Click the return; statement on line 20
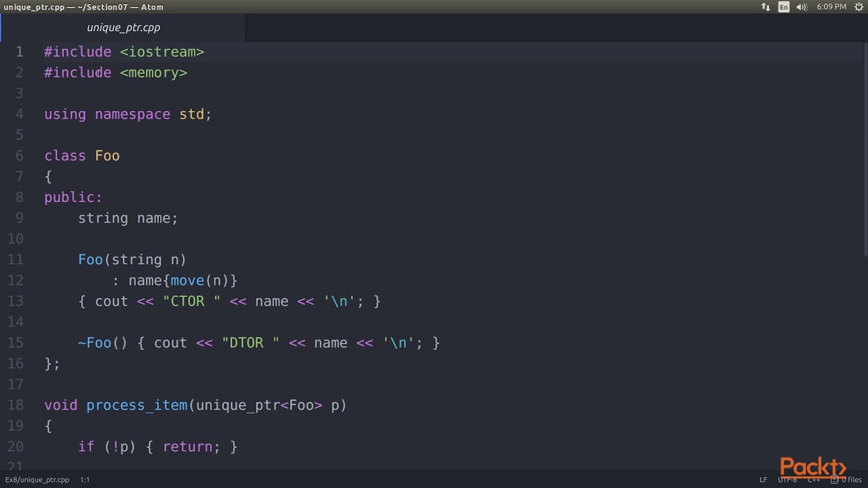This screenshot has width=868, height=488. [x=191, y=447]
